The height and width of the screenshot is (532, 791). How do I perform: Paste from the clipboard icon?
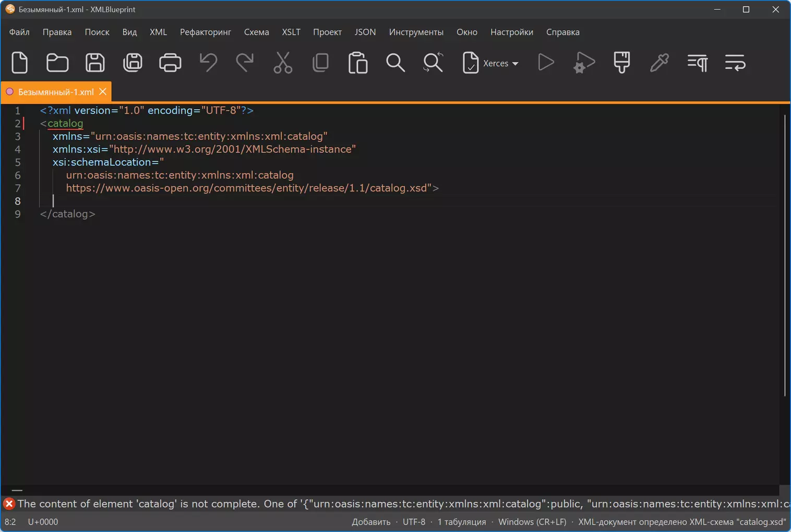point(358,63)
